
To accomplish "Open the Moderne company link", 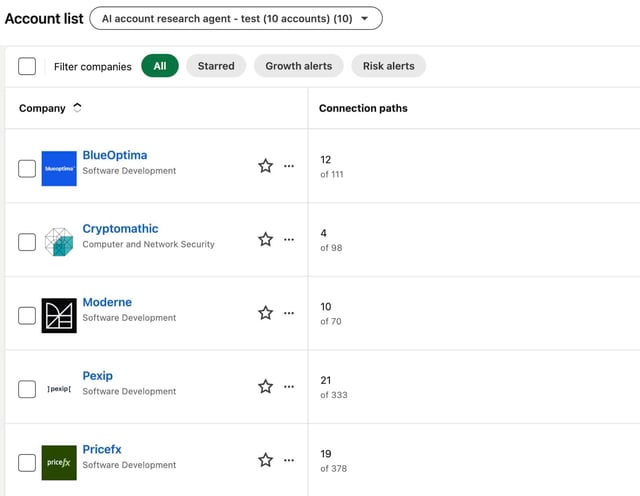I will 107,302.
